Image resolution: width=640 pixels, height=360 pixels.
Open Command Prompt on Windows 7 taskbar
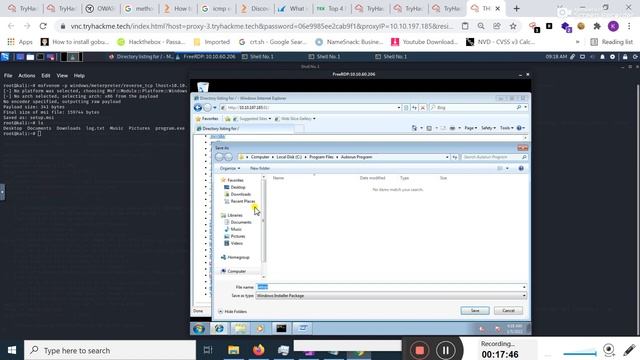tap(281, 329)
